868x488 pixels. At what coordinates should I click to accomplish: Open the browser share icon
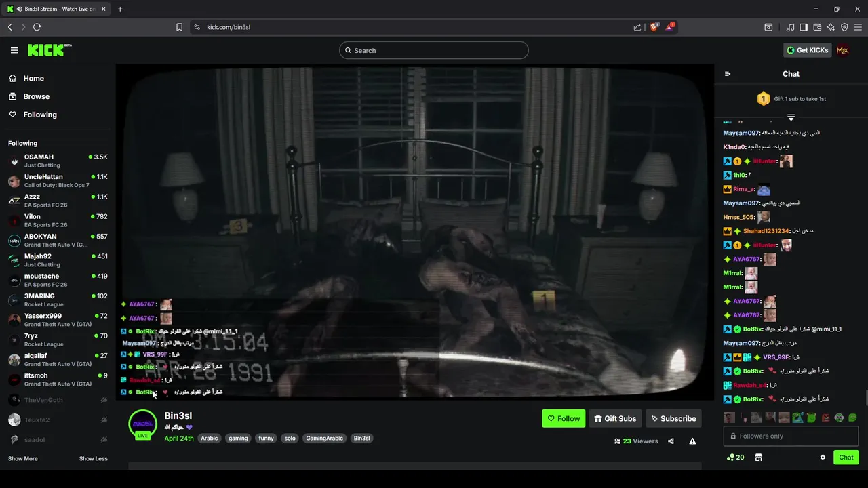point(637,27)
